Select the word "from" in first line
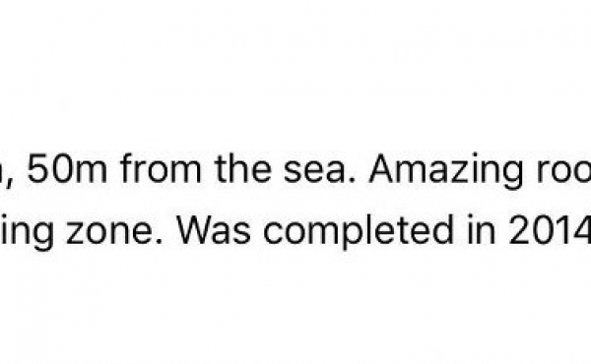The height and width of the screenshot is (364, 591). [x=161, y=168]
